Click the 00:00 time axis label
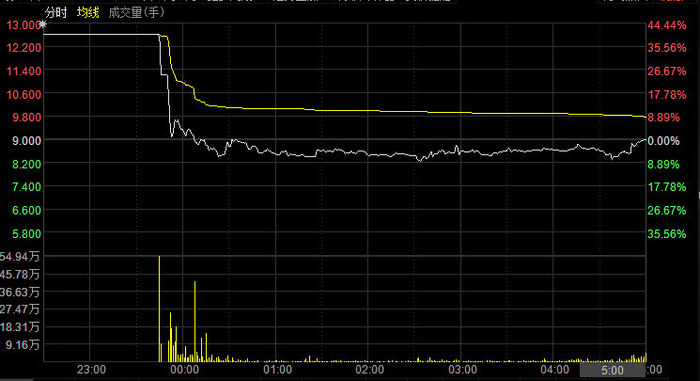 click(185, 369)
